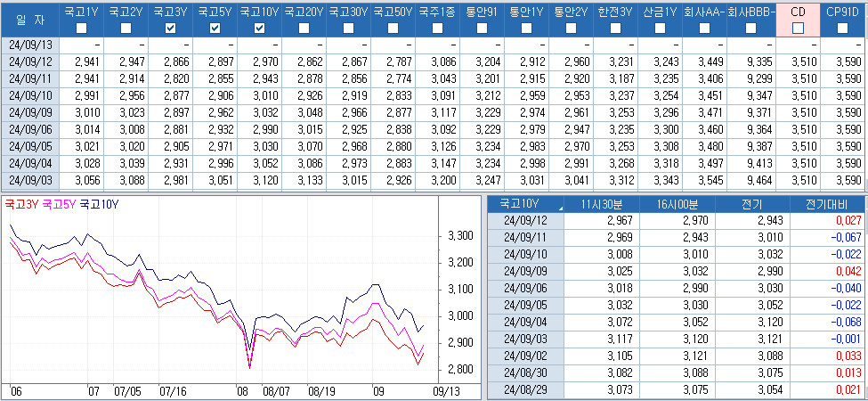Click the 24/08/29 row in lower table

pos(525,389)
